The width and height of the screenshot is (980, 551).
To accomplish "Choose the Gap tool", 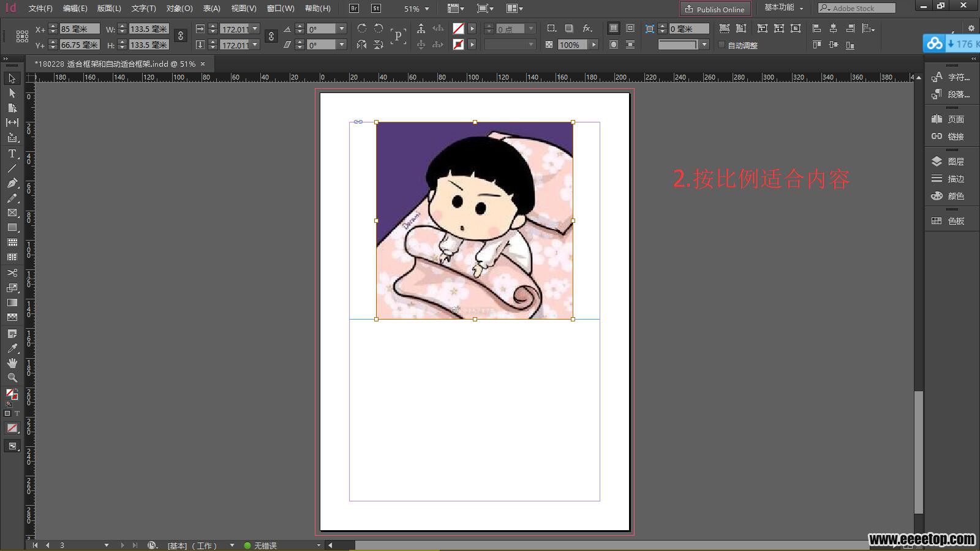I will point(12,122).
